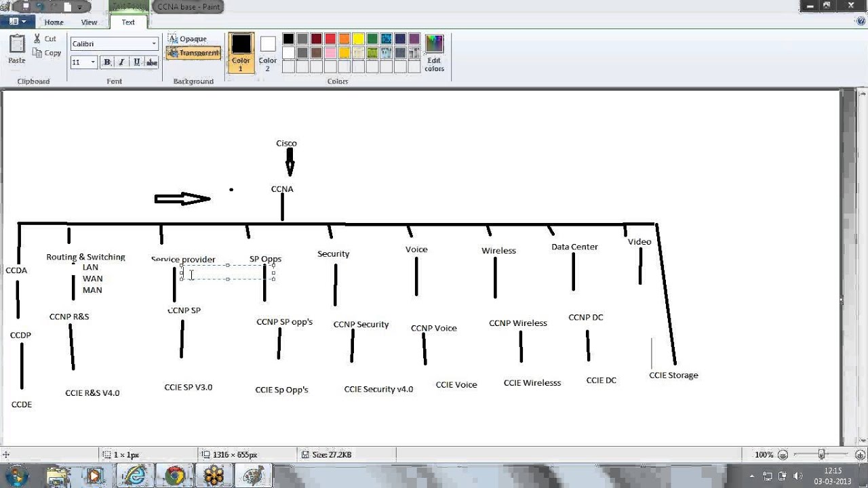This screenshot has width=868, height=488.
Task: Click the Paste clipboard button
Action: 17,50
